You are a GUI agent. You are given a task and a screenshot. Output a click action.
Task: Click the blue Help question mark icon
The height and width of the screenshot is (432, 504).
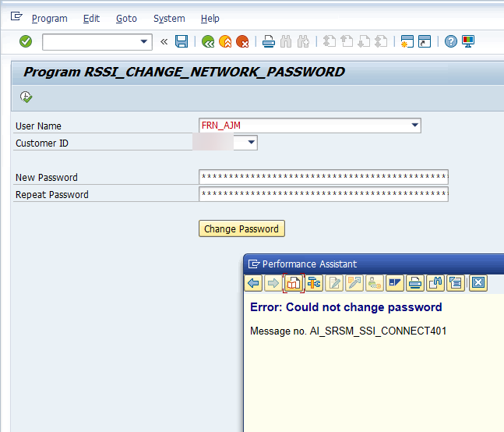pyautogui.click(x=451, y=41)
